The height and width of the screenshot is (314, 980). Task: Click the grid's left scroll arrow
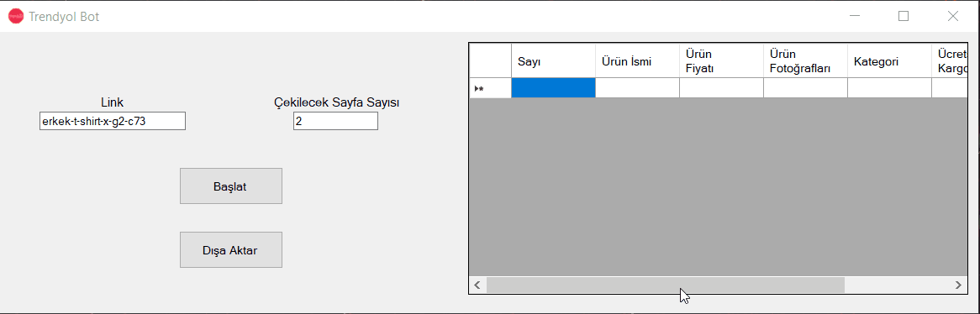point(477,285)
